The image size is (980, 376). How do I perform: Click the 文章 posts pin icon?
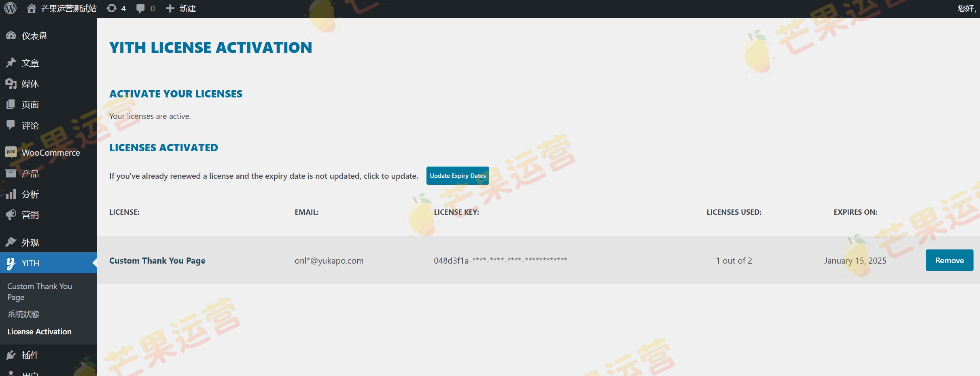point(11,63)
